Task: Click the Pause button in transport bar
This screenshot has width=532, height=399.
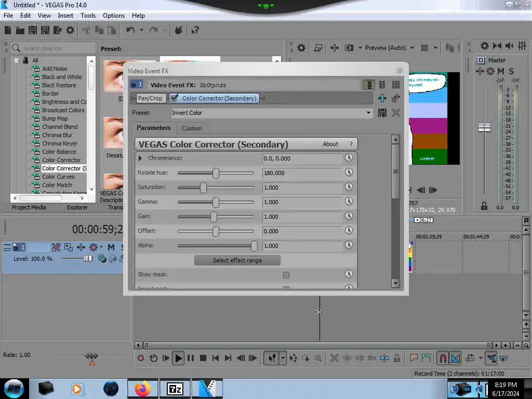Action: [191, 358]
